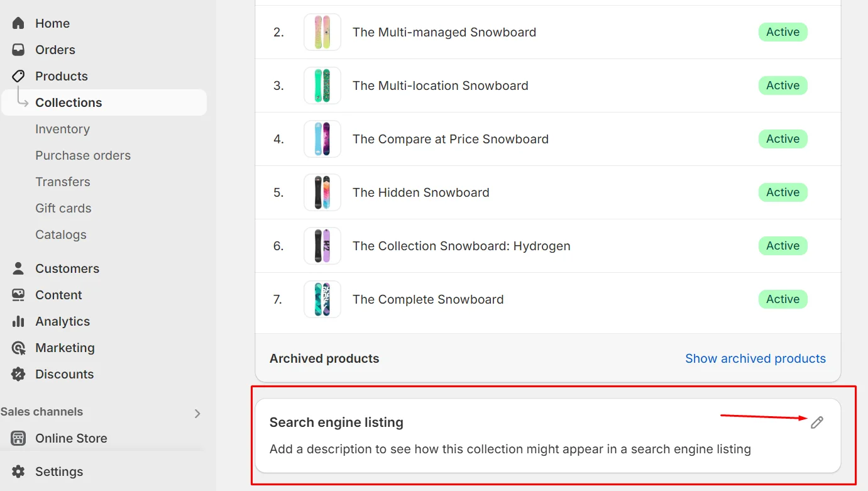Image resolution: width=868 pixels, height=491 pixels.
Task: Go to the Inventory page
Action: point(62,129)
